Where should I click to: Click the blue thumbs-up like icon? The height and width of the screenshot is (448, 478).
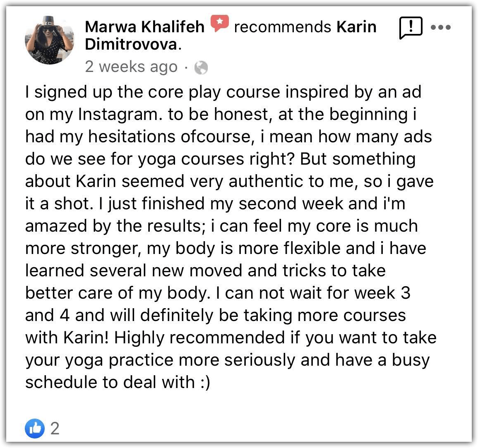(34, 428)
